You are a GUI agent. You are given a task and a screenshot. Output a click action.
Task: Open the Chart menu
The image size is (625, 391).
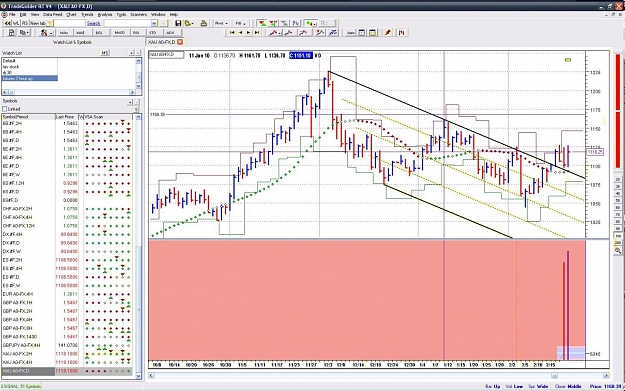[71, 14]
